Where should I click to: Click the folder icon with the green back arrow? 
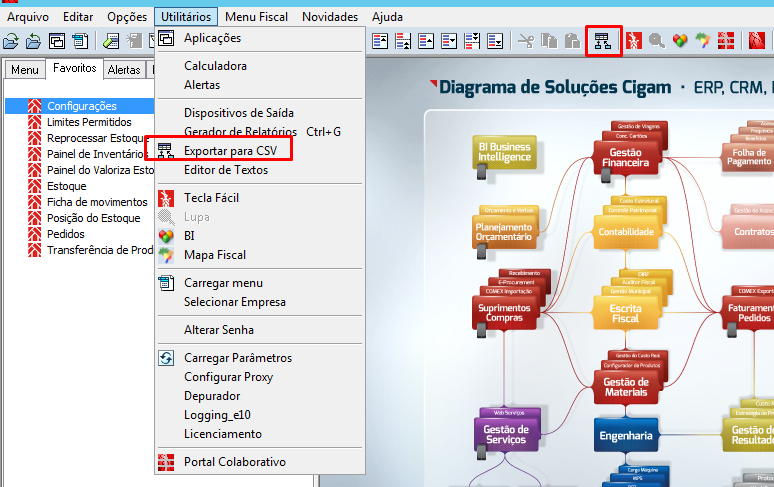(x=34, y=41)
